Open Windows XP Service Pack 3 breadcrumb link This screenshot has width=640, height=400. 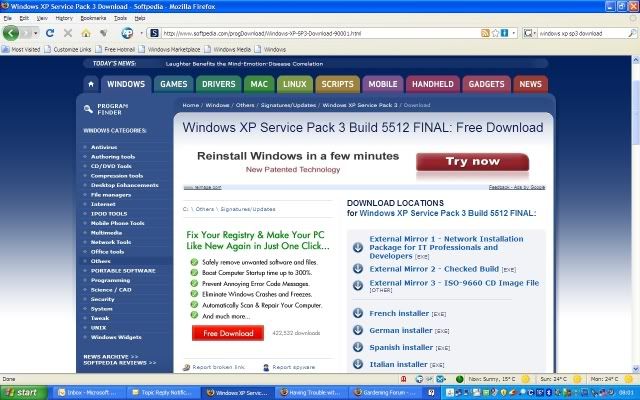[x=360, y=105]
